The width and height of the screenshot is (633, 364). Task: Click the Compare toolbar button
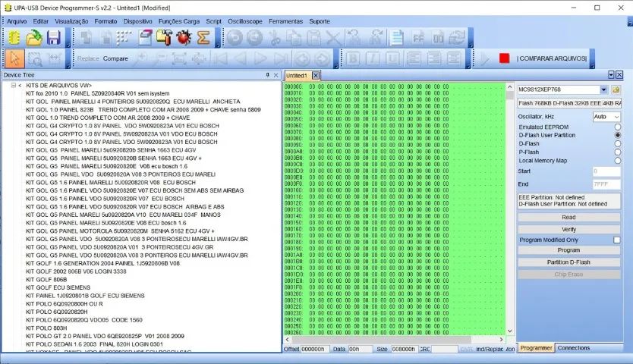click(x=115, y=59)
